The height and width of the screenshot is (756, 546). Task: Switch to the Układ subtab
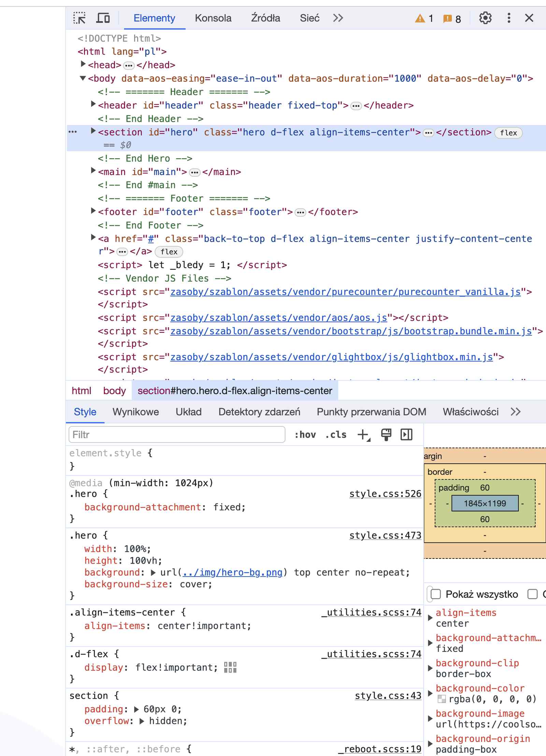coord(188,412)
